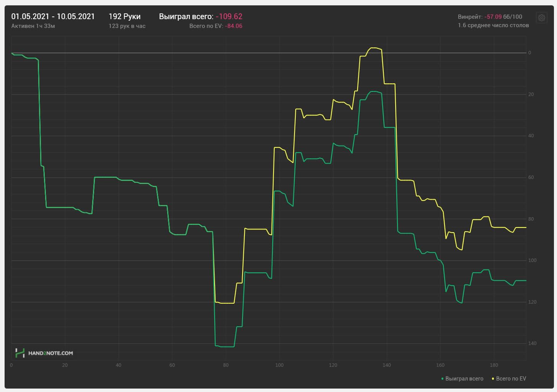Image resolution: width=557 pixels, height=392 pixels.
Task: Click the winrate value -57.09
Action: (x=493, y=17)
